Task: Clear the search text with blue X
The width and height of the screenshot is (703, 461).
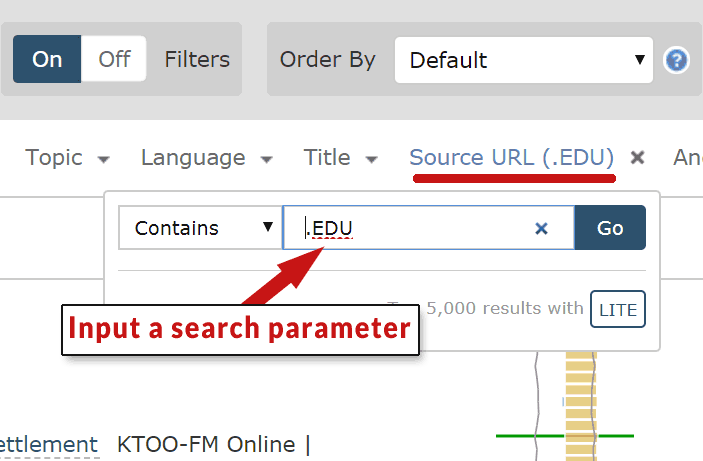Action: [x=541, y=229]
